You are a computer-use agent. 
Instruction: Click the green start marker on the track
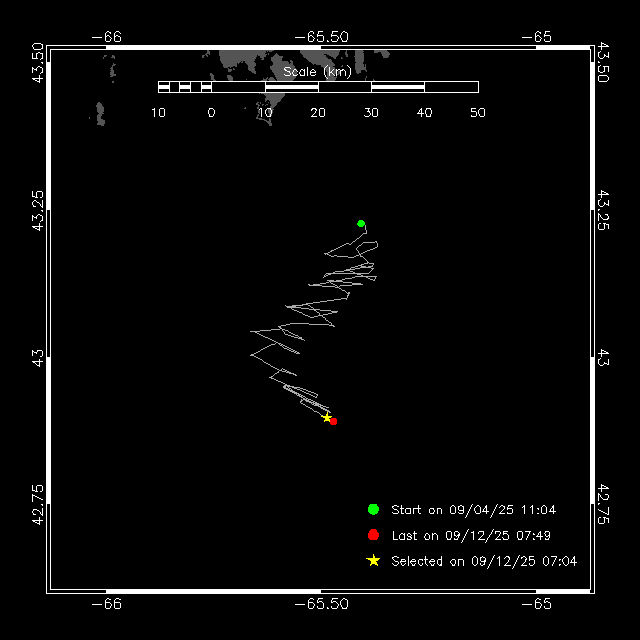coord(361,223)
